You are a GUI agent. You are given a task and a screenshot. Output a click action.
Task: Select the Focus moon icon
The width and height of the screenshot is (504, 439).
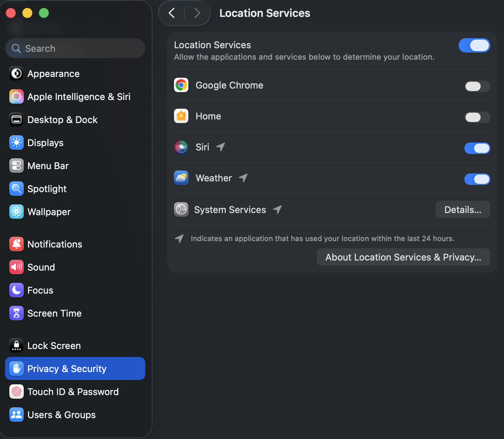(17, 290)
